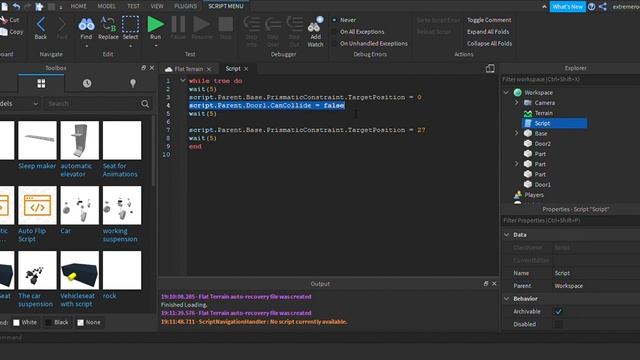The height and width of the screenshot is (360, 640).
Task: Click the help question mark icon
Action: tap(591, 7)
